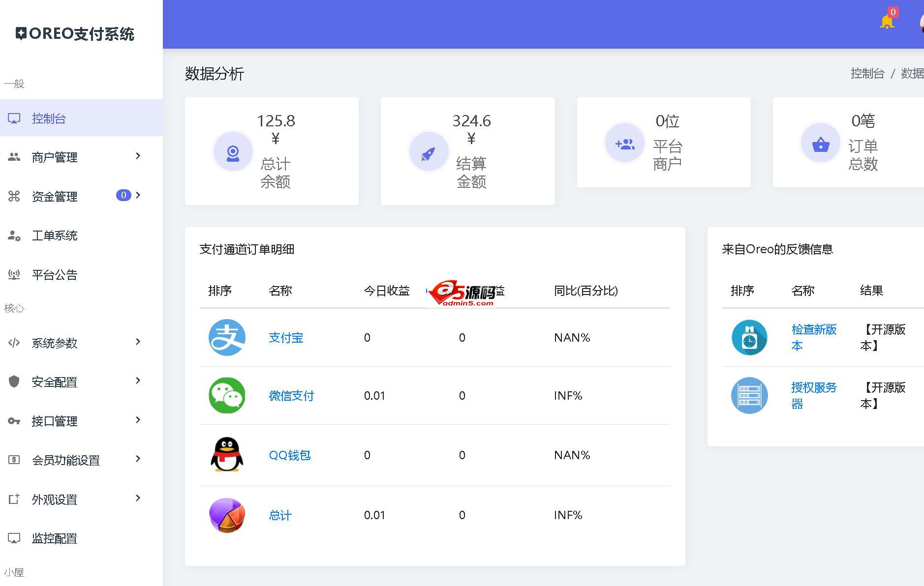Open the 微信支付 link
Image resolution: width=924 pixels, height=586 pixels.
point(291,396)
